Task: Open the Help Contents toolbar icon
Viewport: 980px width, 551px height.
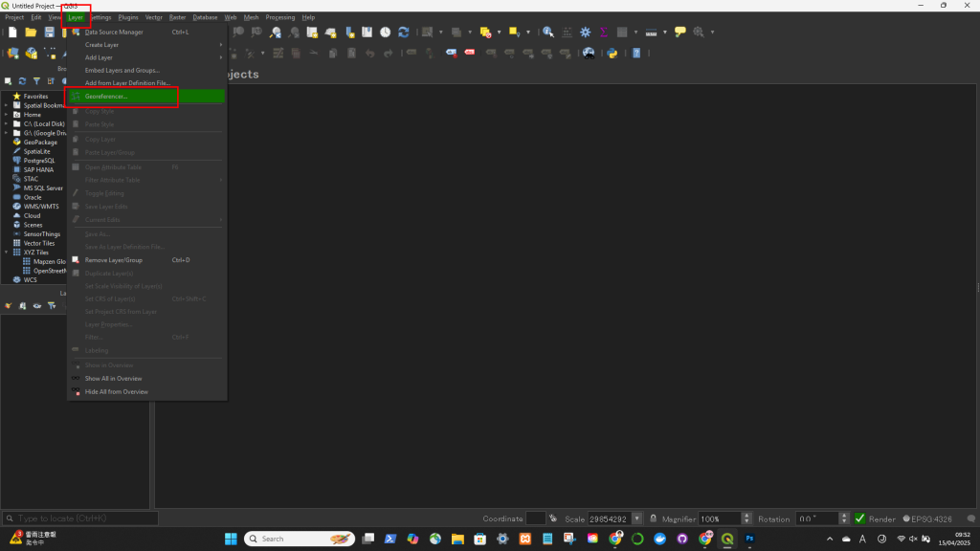Action: coord(636,53)
